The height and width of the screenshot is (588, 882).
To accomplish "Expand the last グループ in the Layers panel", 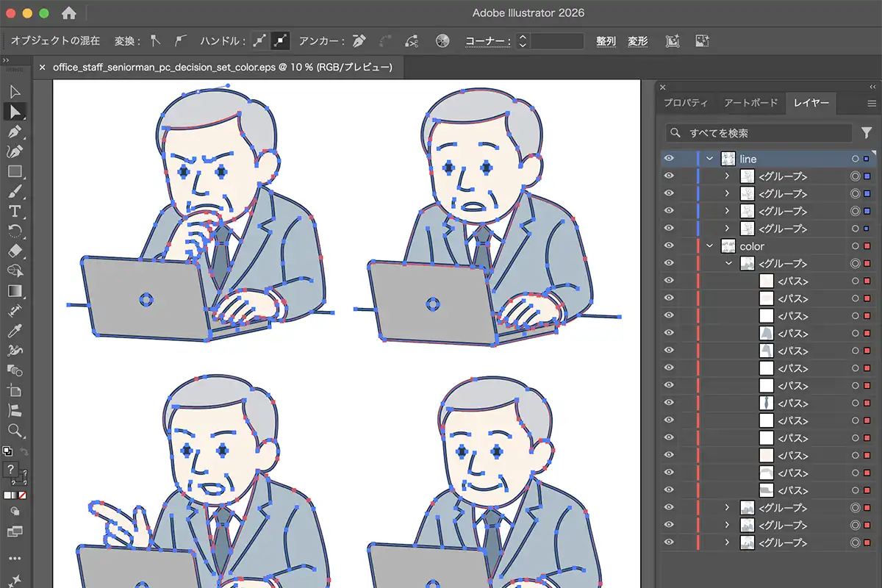I will 727,542.
